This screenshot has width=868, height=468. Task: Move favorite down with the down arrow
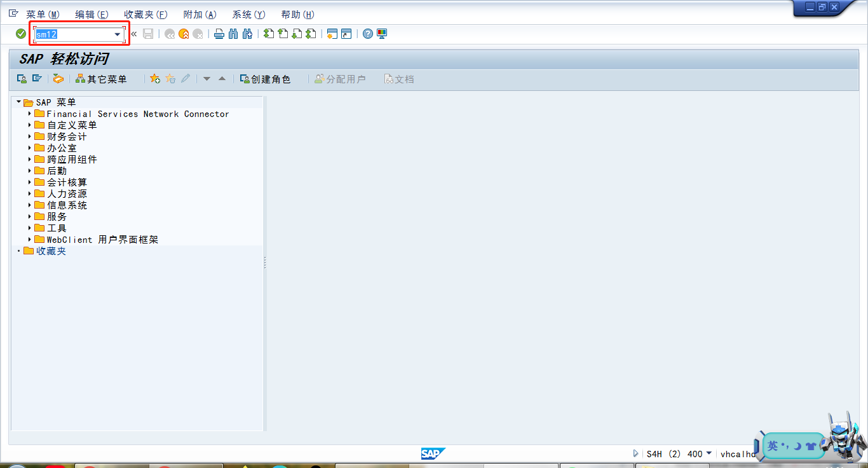coord(207,79)
